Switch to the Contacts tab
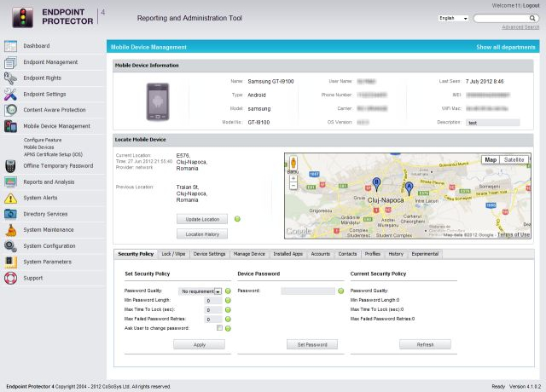Screen dimensions: 546x392 click(347, 254)
